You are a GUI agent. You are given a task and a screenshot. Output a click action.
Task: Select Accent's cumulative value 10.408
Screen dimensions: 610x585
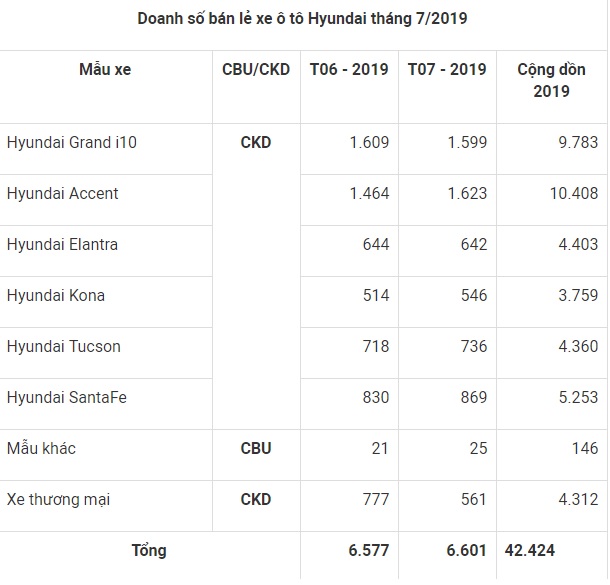(x=573, y=193)
